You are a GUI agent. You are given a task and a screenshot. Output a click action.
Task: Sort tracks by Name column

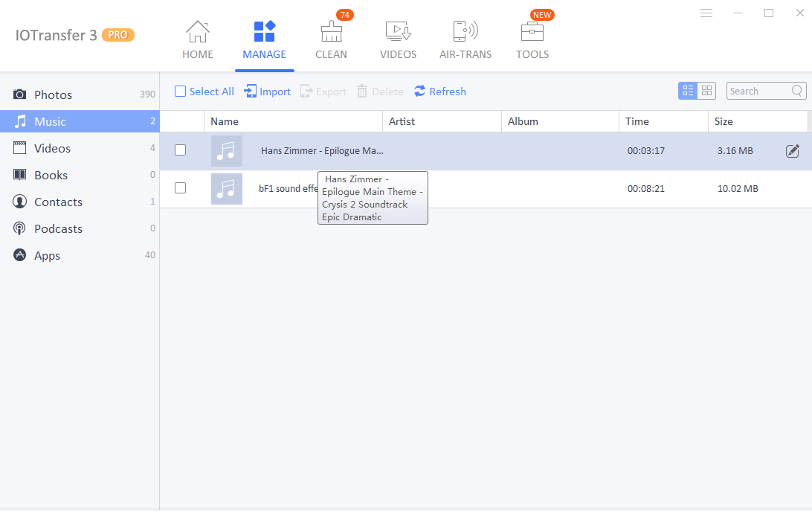[x=225, y=121]
